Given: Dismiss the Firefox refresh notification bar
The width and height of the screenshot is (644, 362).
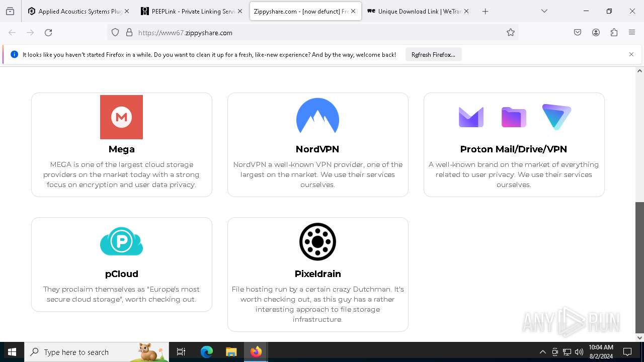Looking at the screenshot, I should tap(631, 54).
